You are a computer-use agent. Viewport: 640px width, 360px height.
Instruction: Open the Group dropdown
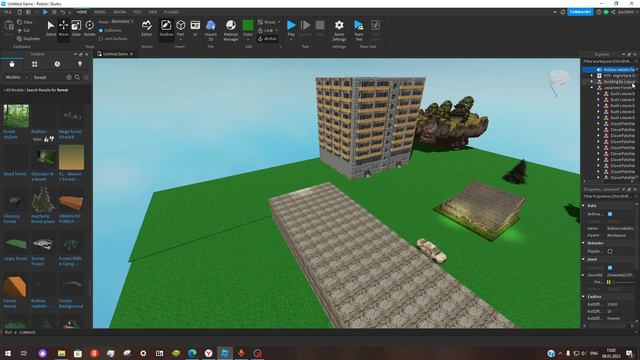click(x=279, y=22)
